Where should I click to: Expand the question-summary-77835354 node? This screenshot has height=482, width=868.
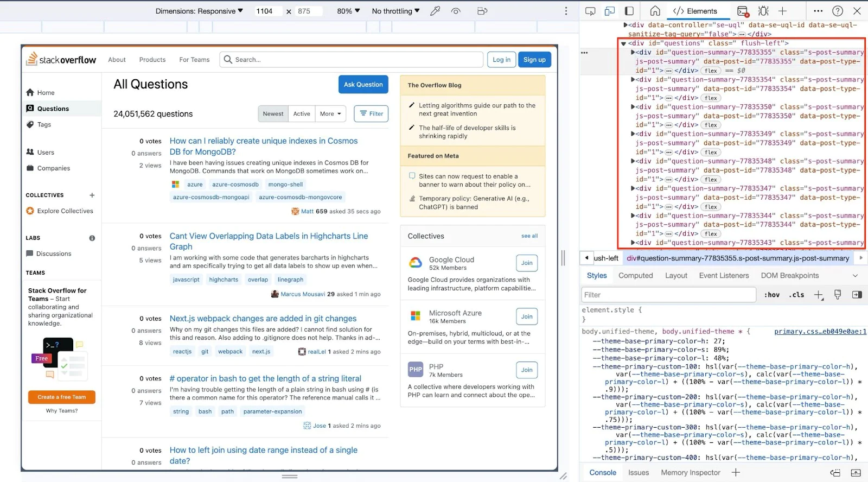click(633, 80)
